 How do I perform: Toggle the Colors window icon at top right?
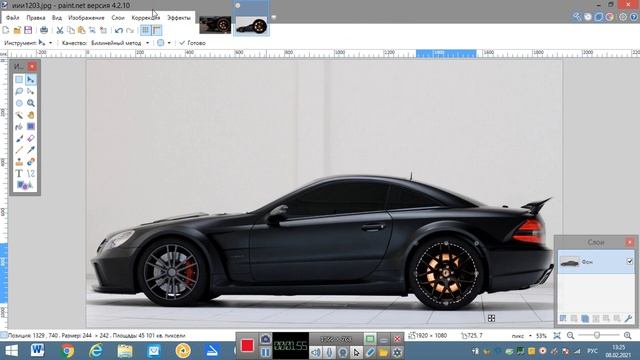tap(610, 17)
